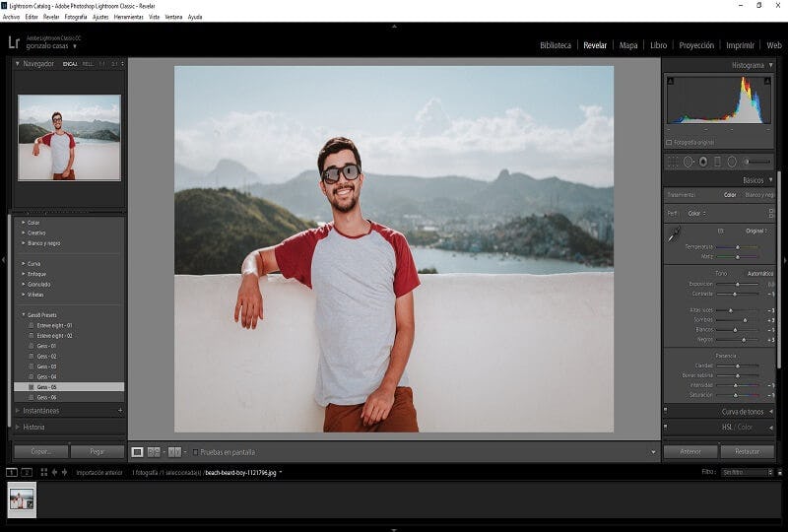Image resolution: width=788 pixels, height=532 pixels.
Task: Toggle the Fotografía original checkbox
Action: tap(670, 142)
